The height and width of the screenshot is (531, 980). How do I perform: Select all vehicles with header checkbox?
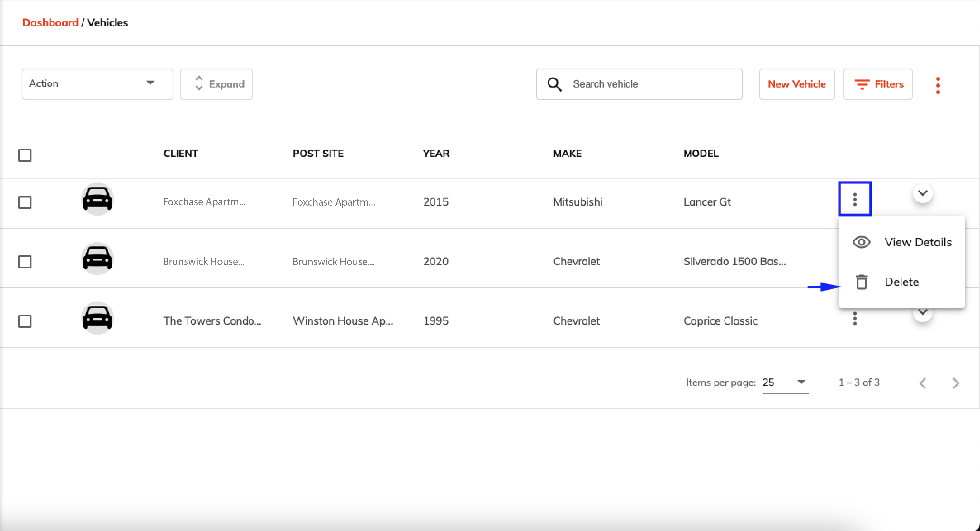(x=25, y=155)
